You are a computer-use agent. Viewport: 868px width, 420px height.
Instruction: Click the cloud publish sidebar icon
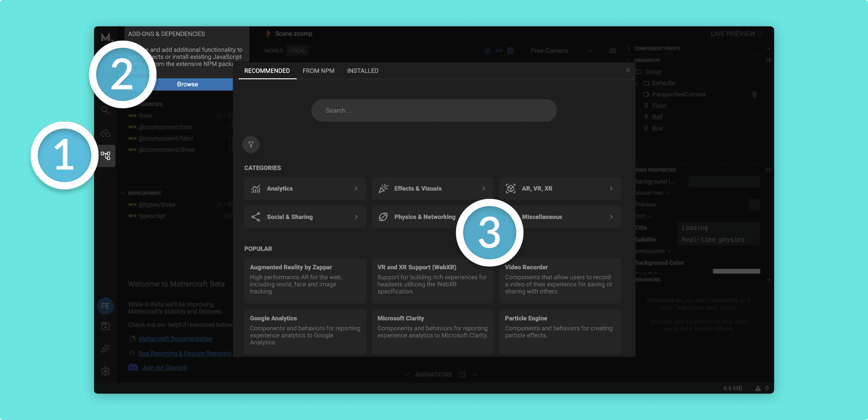(x=106, y=133)
